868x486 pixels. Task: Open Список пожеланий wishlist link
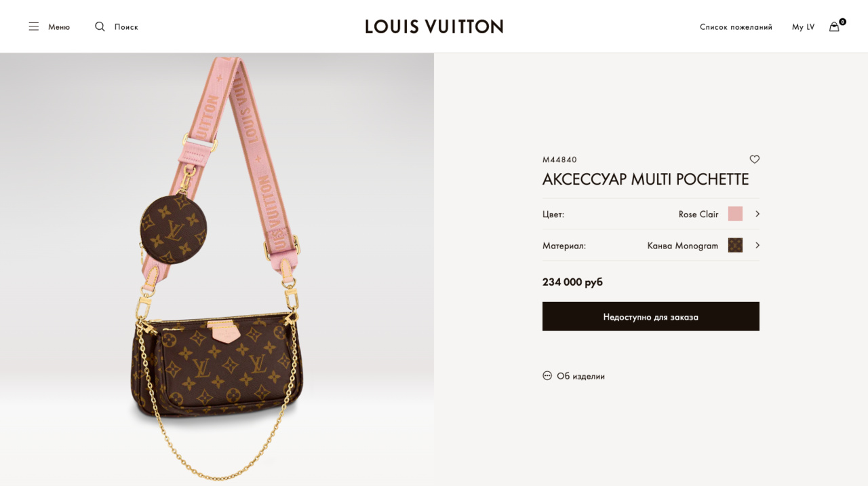(736, 27)
